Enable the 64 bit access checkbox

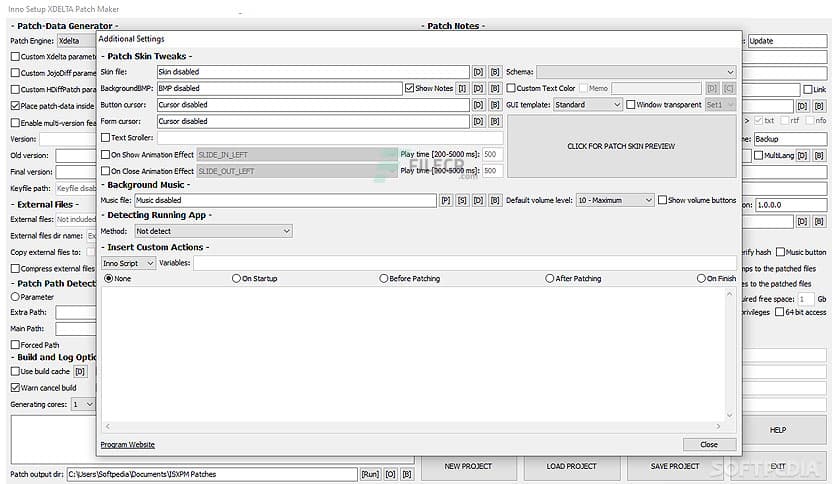coord(779,312)
